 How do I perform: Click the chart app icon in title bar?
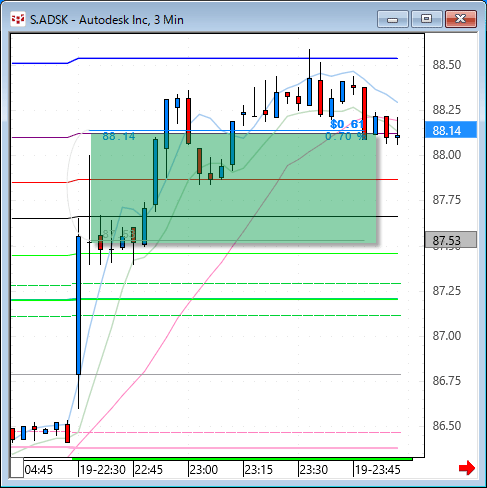click(x=18, y=19)
